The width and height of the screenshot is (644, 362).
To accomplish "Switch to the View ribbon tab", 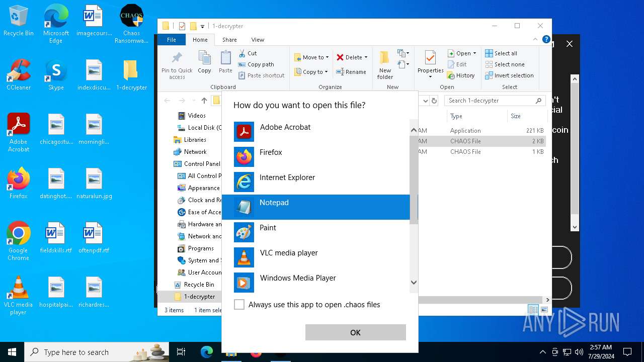I will (x=258, y=40).
